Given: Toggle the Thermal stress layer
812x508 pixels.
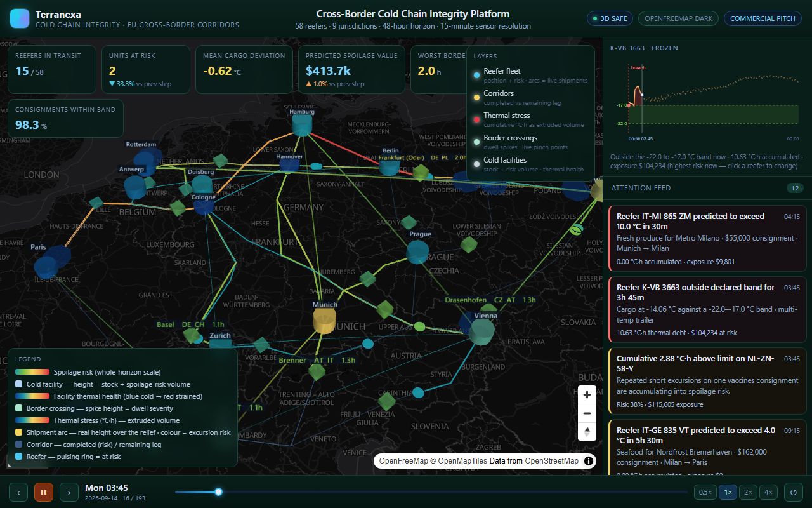Looking at the screenshot, I should [530, 120].
